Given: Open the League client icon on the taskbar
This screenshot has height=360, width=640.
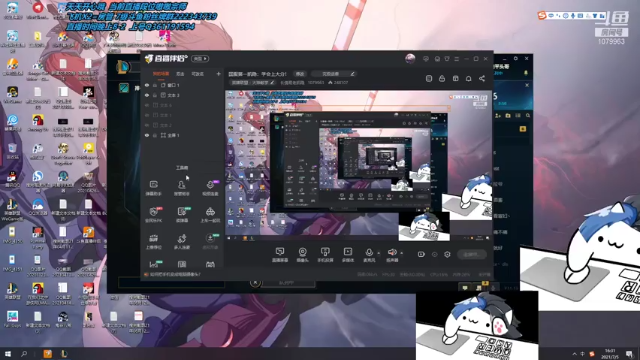Looking at the screenshot, I should [x=64, y=353].
